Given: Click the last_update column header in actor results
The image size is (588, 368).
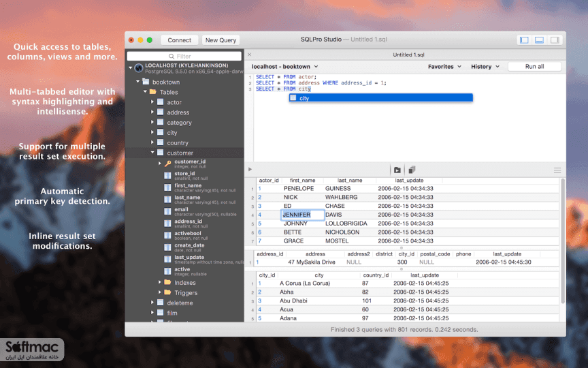Looking at the screenshot, I should click(409, 180).
